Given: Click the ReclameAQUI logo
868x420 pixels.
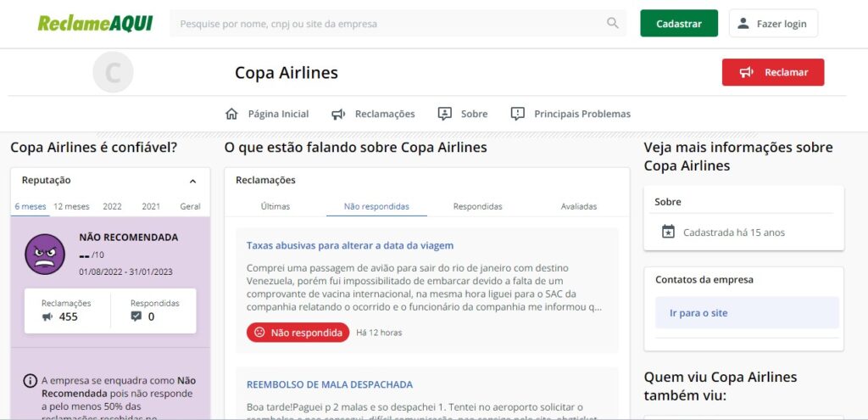Looking at the screenshot, I should click(x=95, y=24).
